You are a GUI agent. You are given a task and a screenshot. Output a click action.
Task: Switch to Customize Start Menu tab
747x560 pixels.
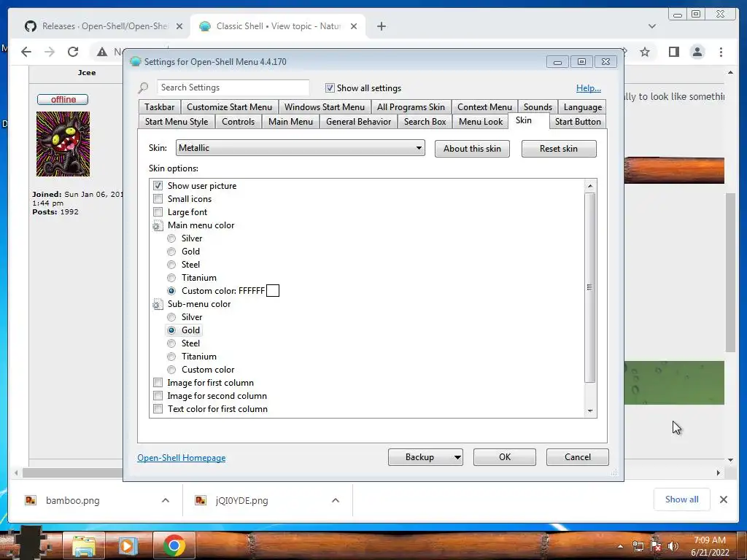(229, 107)
